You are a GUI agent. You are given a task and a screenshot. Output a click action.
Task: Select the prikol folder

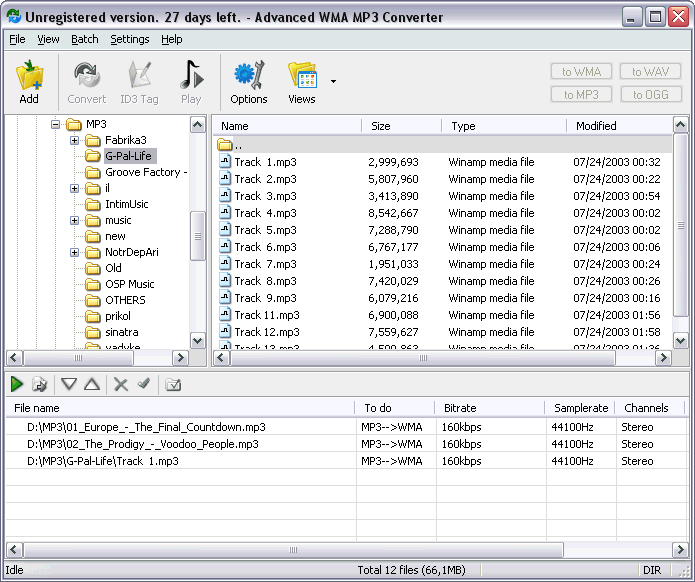coord(118,316)
